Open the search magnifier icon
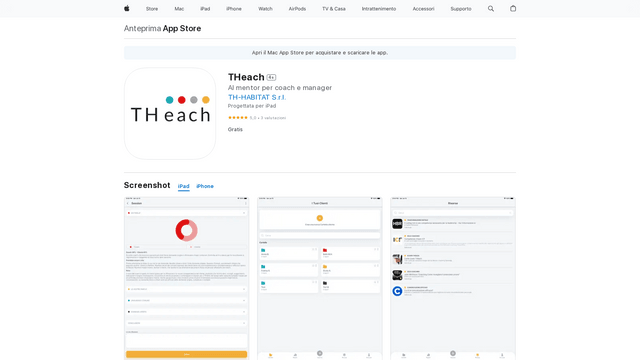 (491, 9)
